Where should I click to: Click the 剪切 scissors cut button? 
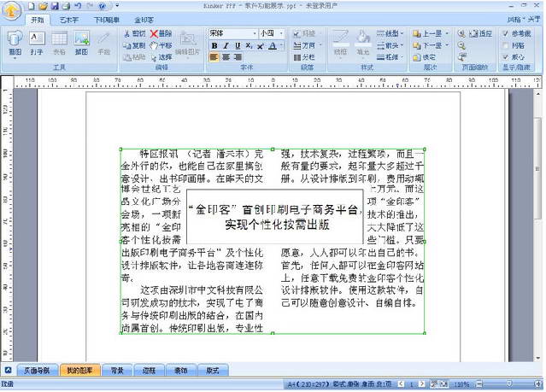135,33
